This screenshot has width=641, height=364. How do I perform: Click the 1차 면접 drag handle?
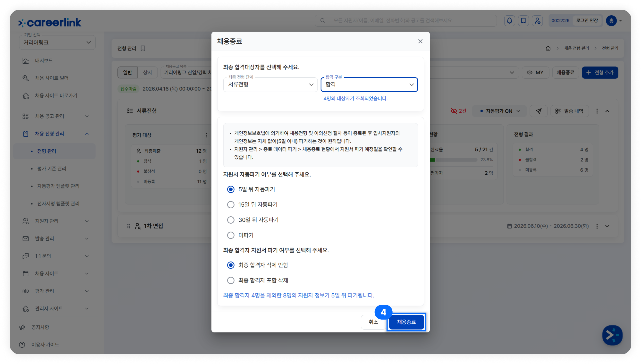pos(128,226)
